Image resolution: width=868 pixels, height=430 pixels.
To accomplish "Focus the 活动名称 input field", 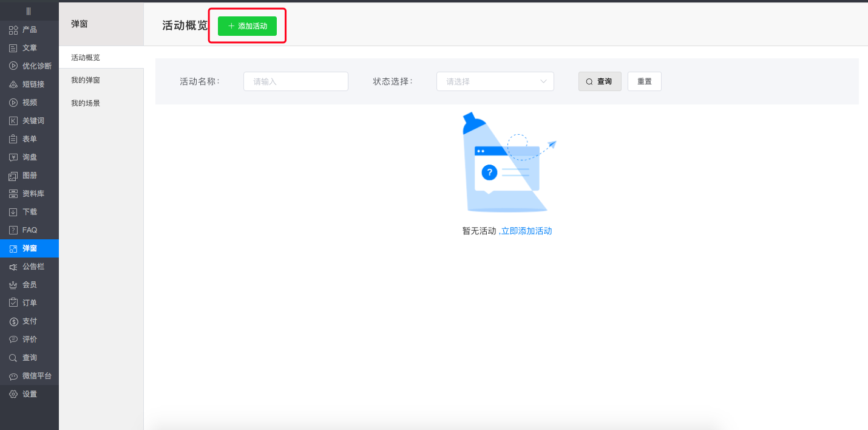I will (x=296, y=81).
